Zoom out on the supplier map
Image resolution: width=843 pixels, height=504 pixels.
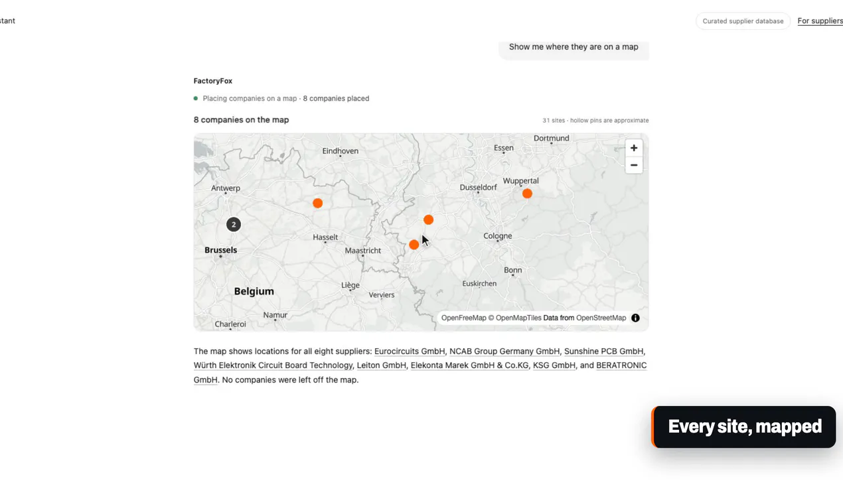(x=634, y=165)
